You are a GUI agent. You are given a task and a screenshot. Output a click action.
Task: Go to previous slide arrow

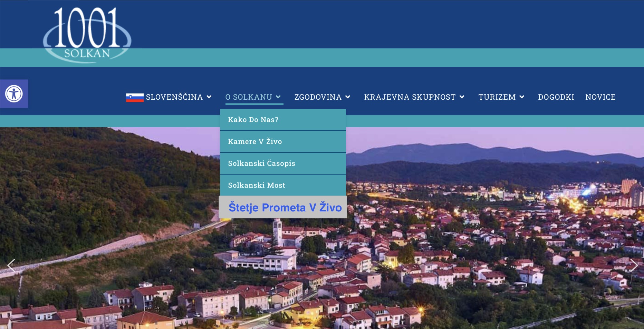[11, 266]
